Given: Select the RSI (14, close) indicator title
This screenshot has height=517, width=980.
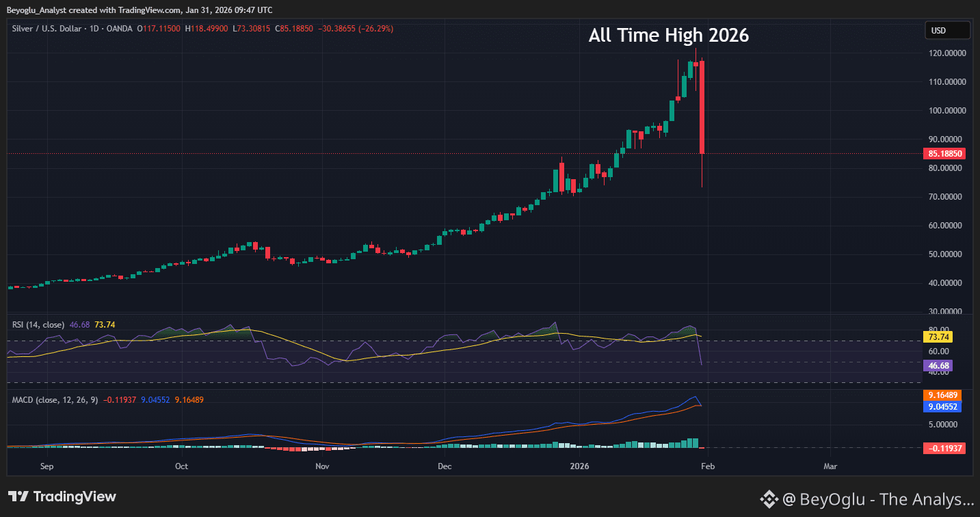Looking at the screenshot, I should coord(39,325).
